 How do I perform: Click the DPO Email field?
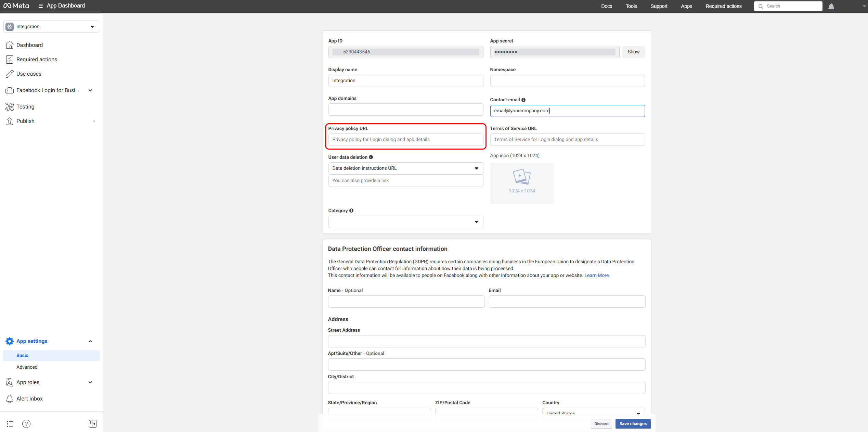tap(567, 301)
